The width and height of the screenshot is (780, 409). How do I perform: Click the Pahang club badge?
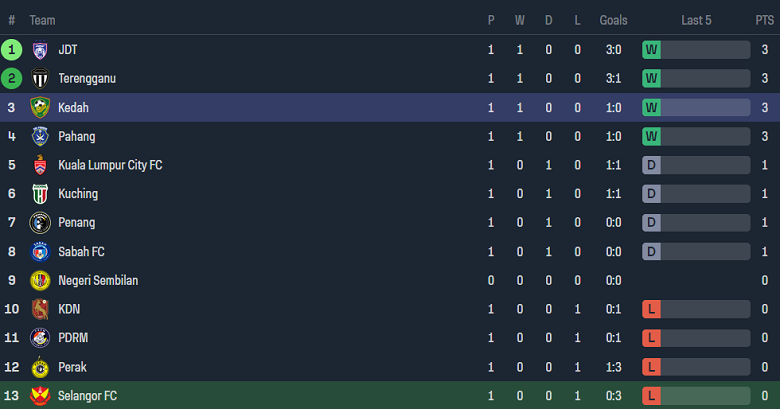40,136
